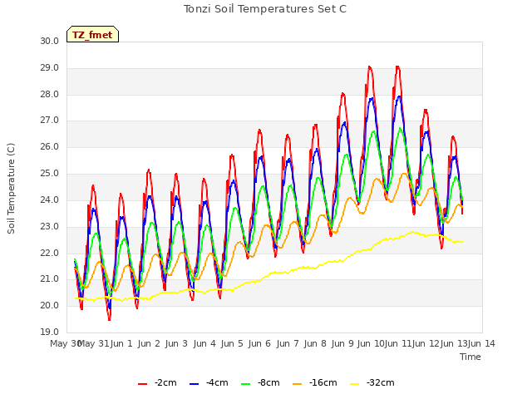532x399 pixels.
Task: Click the 27.0 y-axis tick label
Action: tap(50, 121)
